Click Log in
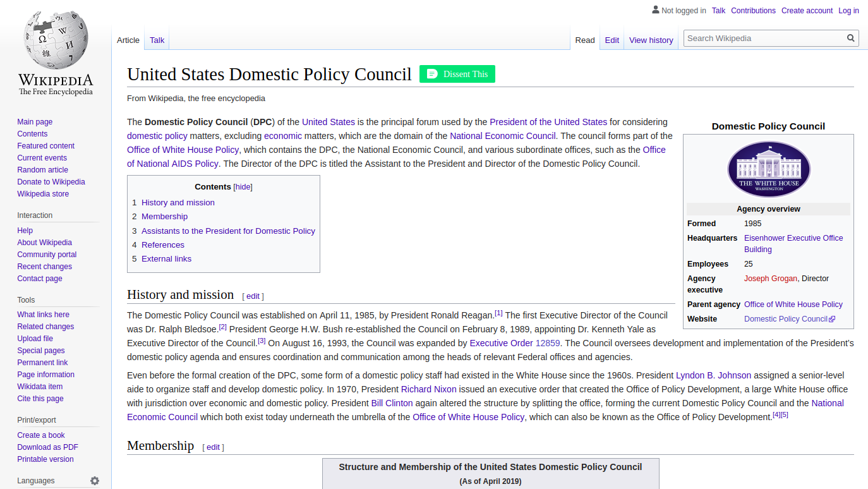868x489 pixels. [x=848, y=11]
